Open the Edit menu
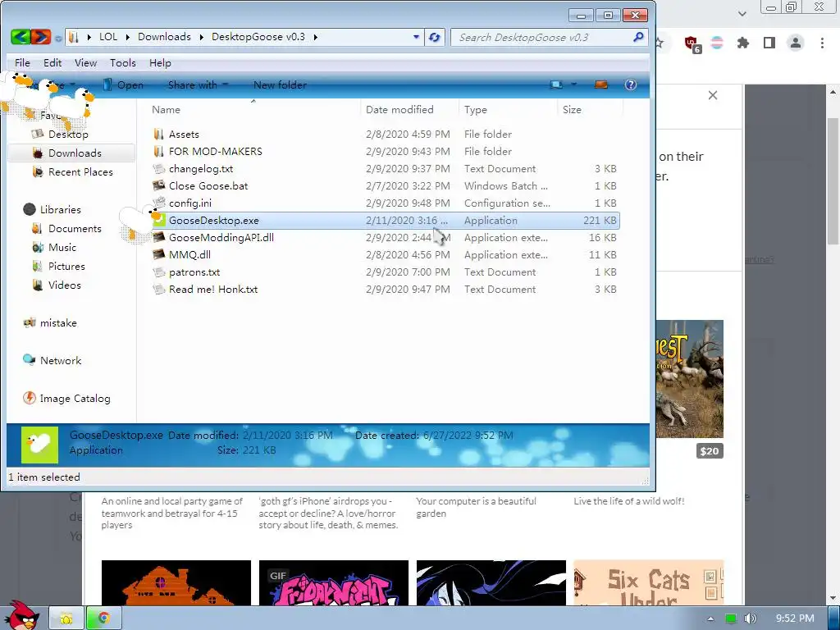Screen dimensions: 840x630 point(52,62)
